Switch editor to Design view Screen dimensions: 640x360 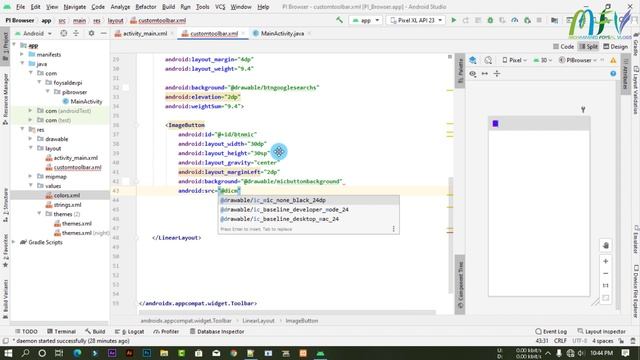(616, 47)
